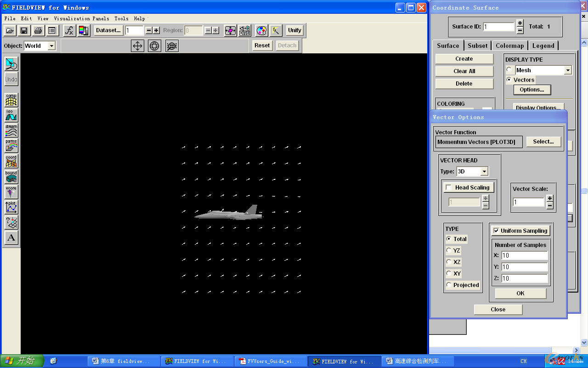Open the Mesh display type dropdown

click(568, 70)
